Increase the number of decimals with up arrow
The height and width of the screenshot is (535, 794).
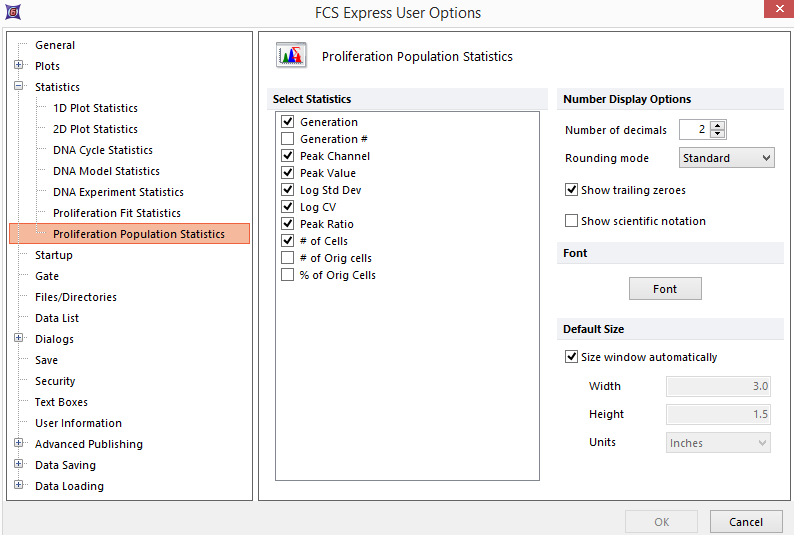pos(718,125)
